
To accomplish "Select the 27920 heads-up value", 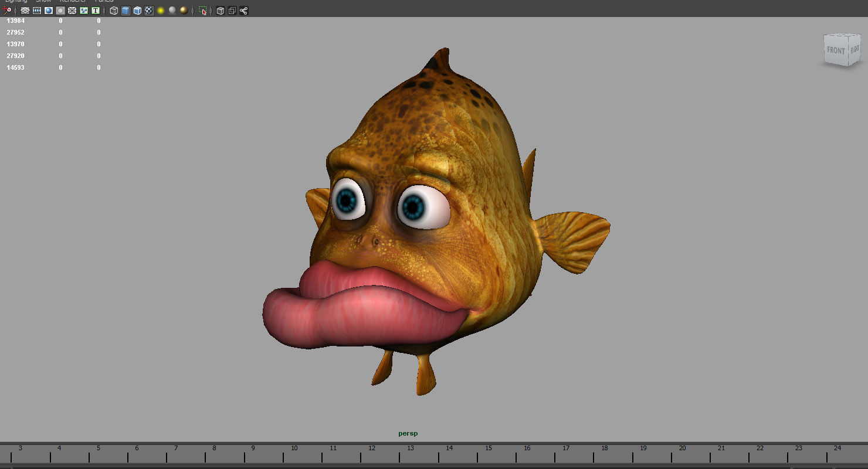I will point(15,56).
